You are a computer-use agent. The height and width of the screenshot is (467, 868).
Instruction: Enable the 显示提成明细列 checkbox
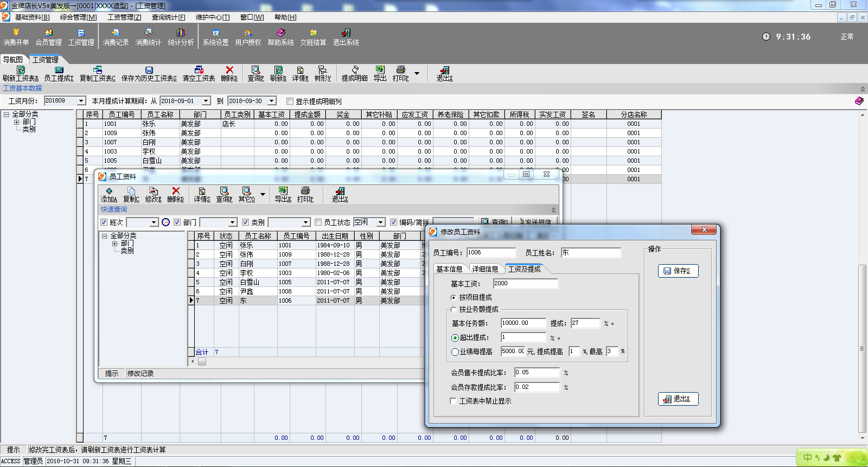(x=290, y=101)
